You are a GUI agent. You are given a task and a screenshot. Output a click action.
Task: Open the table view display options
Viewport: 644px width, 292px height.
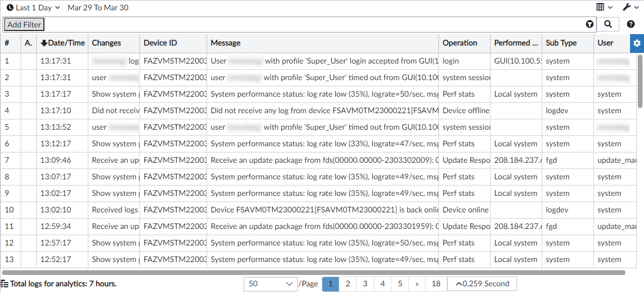tap(604, 7)
